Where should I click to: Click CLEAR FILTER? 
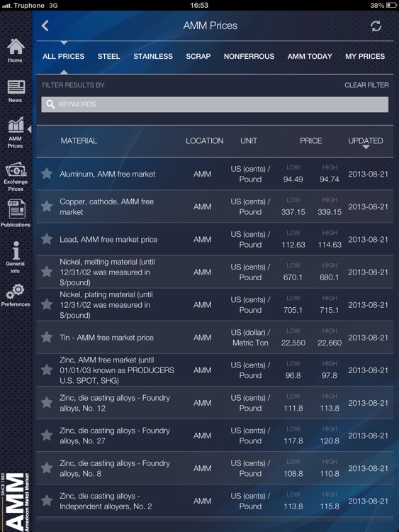[367, 85]
